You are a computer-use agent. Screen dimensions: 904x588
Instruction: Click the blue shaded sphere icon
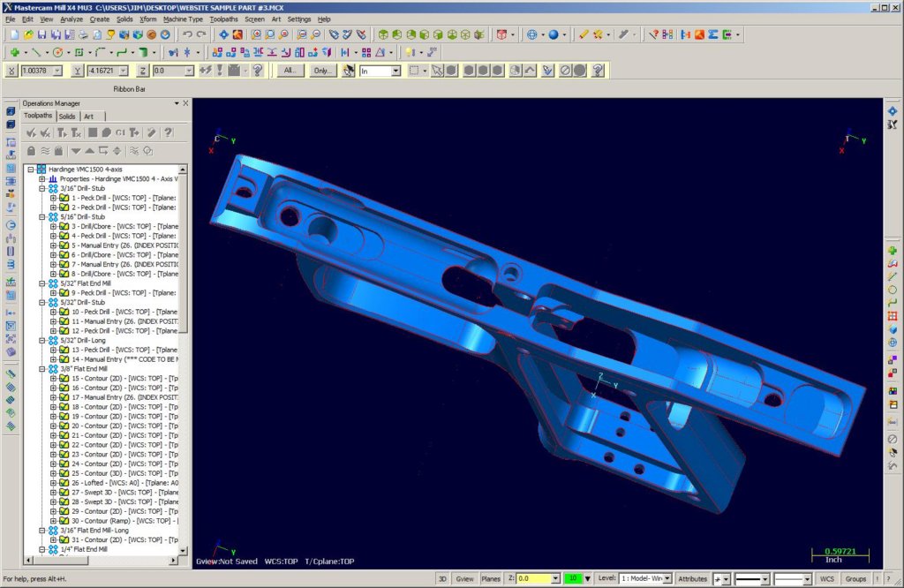pyautogui.click(x=554, y=34)
